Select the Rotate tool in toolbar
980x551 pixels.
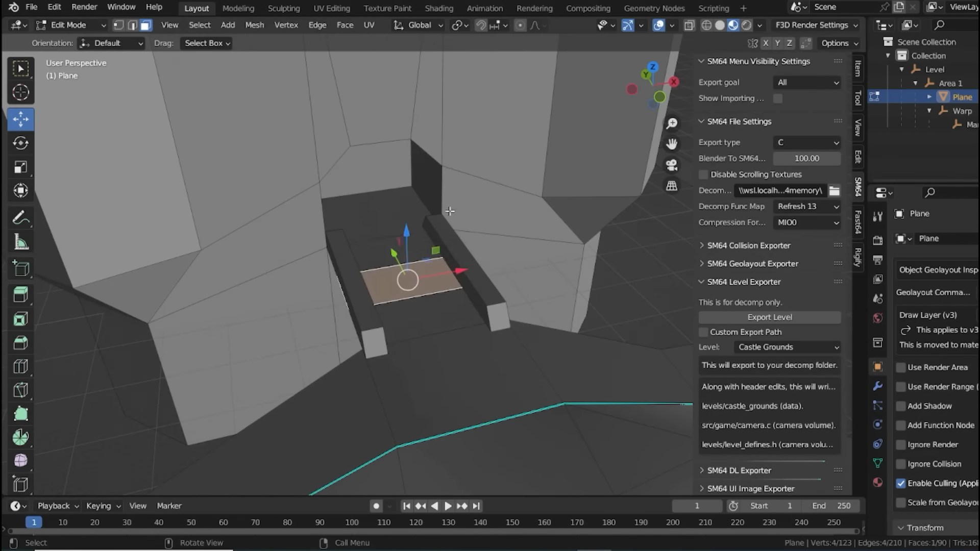coord(20,143)
